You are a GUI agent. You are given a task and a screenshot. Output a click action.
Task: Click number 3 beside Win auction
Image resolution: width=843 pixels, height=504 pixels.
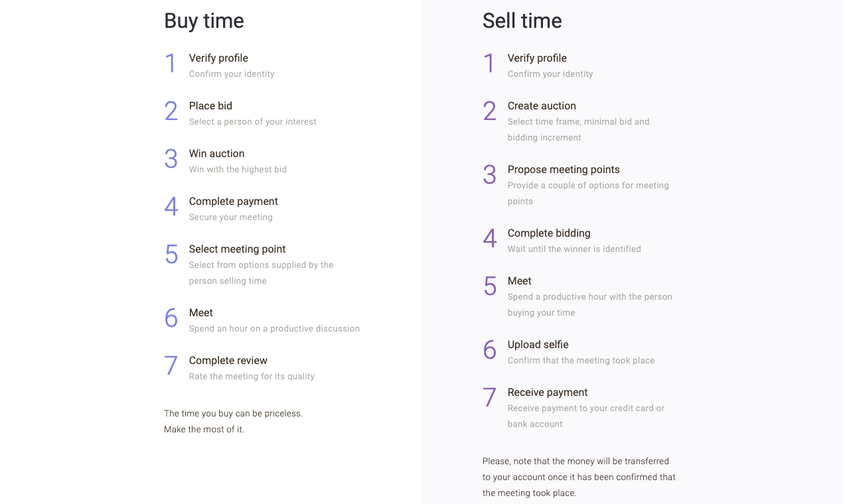[x=171, y=159]
